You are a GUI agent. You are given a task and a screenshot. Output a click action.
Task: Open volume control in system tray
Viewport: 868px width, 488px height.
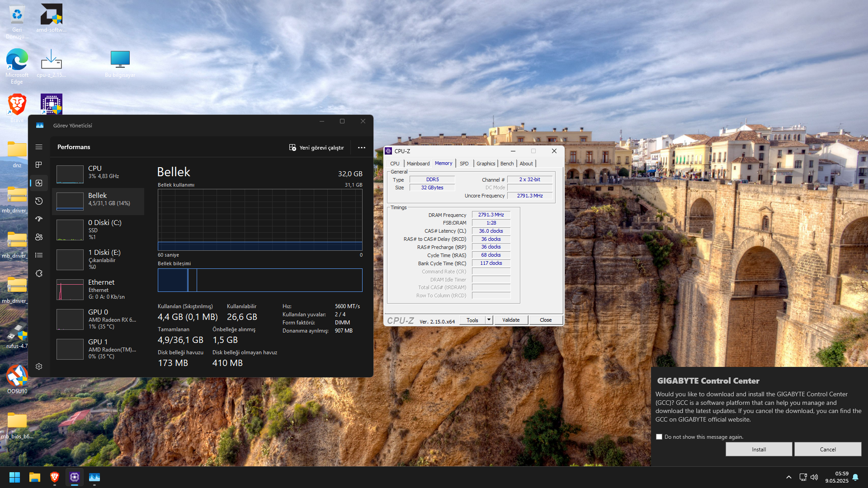tap(814, 477)
